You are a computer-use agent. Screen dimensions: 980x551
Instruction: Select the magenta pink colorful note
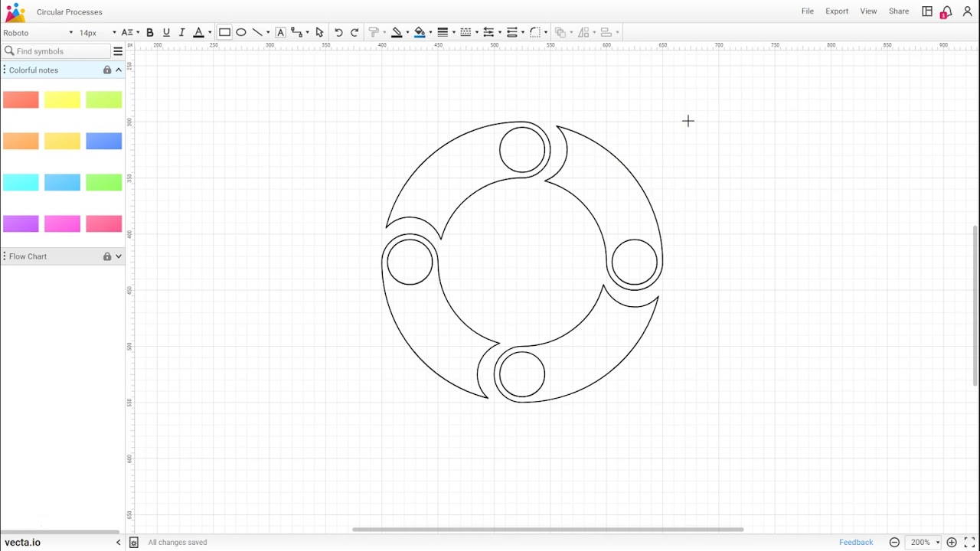point(62,223)
